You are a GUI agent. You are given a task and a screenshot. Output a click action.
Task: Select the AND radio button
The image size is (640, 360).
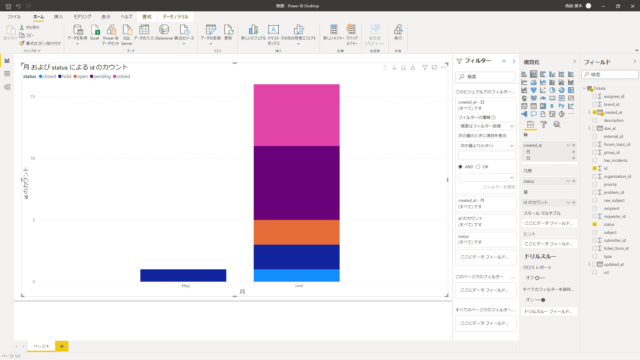(460, 167)
